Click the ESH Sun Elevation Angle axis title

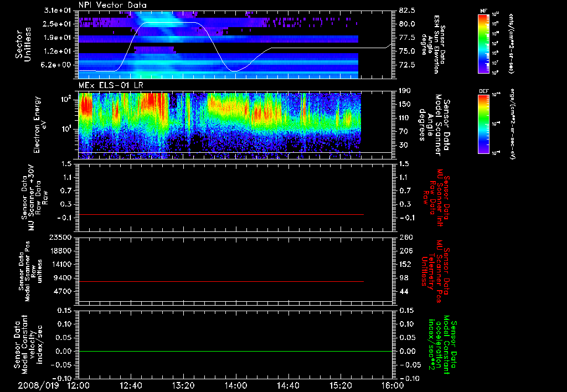click(433, 44)
